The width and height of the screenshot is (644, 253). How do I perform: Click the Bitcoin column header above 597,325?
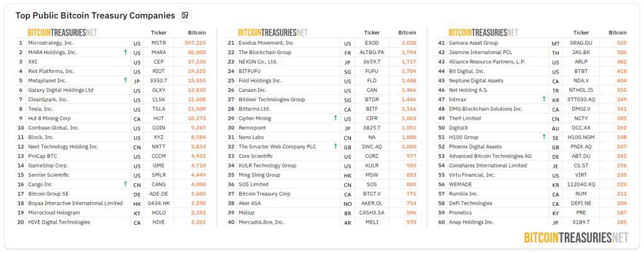[x=197, y=32]
